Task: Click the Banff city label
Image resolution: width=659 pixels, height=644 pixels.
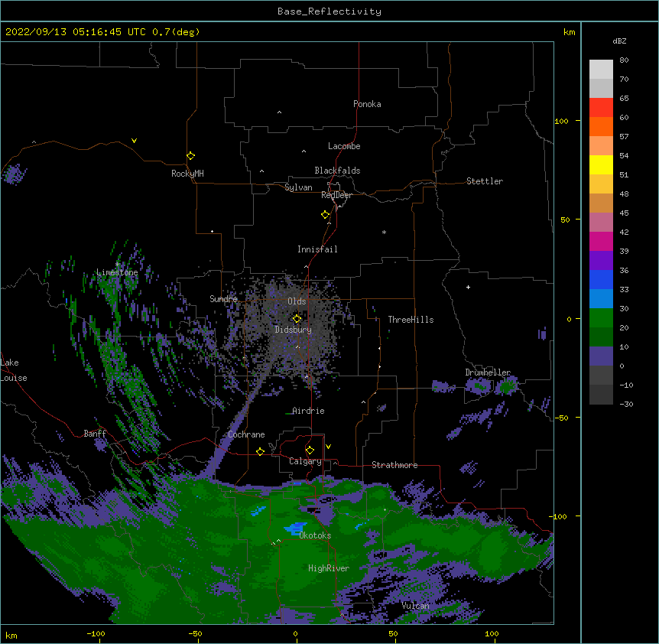Action: tap(95, 434)
